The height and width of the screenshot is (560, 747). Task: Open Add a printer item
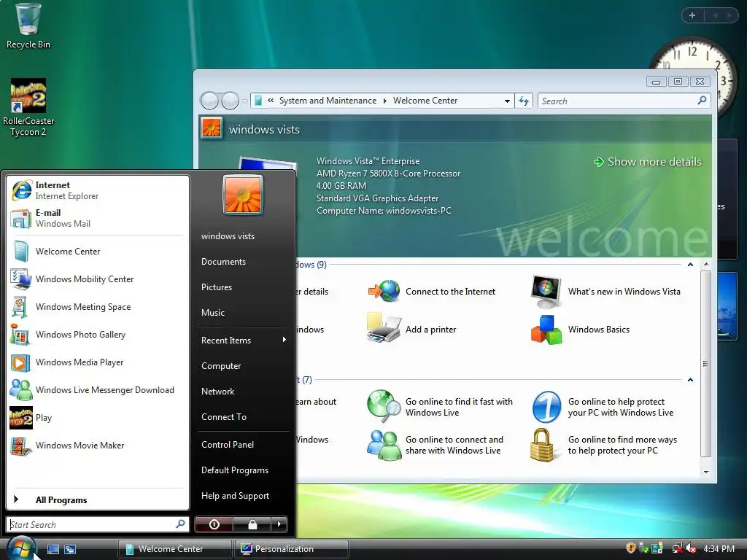click(411, 329)
